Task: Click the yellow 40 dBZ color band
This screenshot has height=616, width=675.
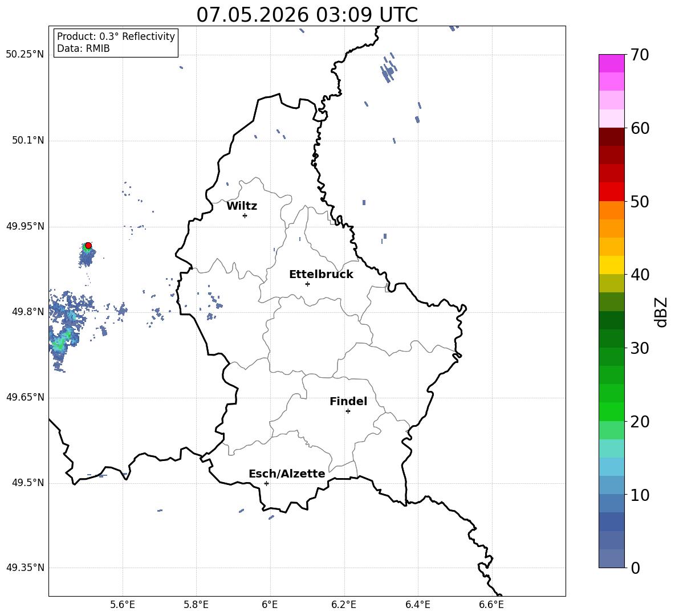Action: click(x=611, y=265)
